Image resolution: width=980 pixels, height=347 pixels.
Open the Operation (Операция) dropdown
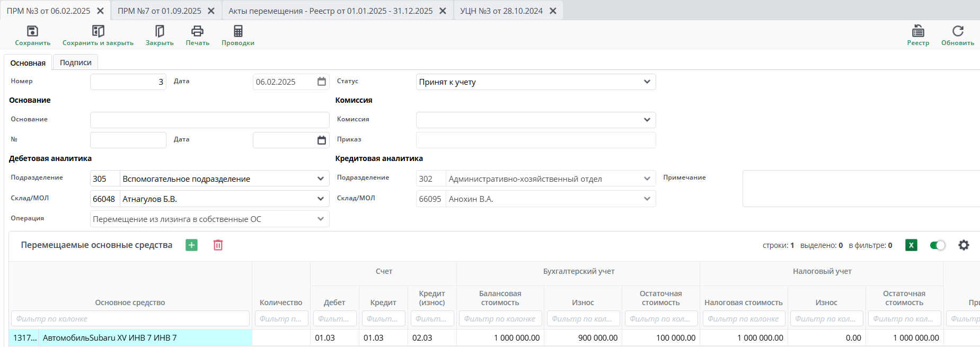321,219
